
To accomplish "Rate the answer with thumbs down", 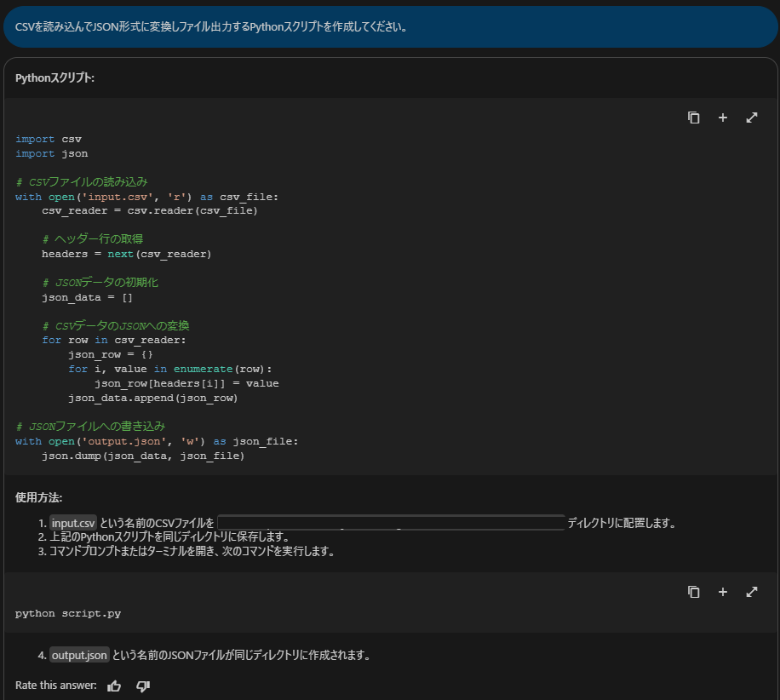I will (x=141, y=686).
